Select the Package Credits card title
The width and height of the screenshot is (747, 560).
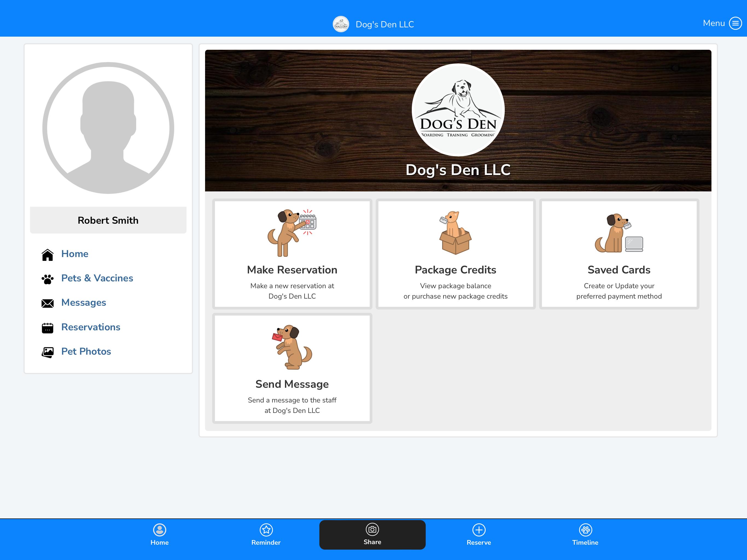(456, 270)
